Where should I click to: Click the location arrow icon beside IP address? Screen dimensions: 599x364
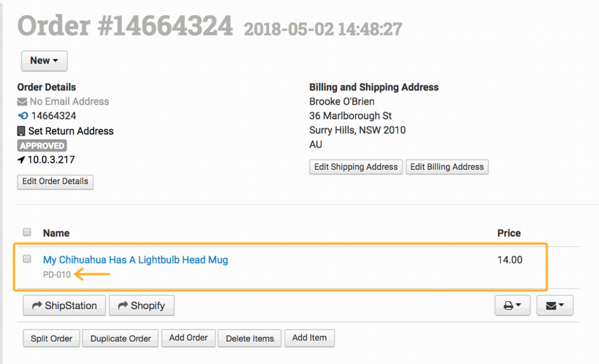click(x=22, y=160)
